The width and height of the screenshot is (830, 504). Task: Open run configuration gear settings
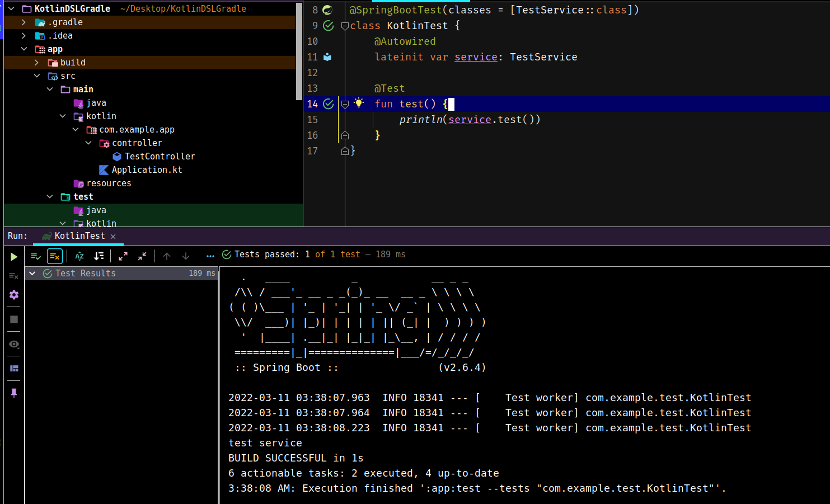pyautogui.click(x=14, y=295)
